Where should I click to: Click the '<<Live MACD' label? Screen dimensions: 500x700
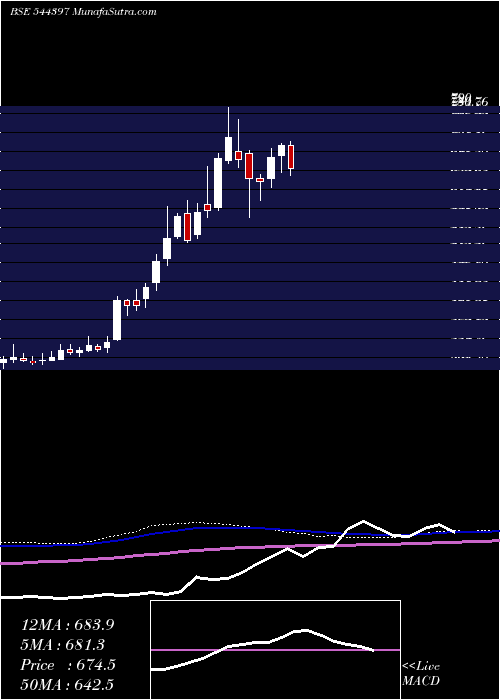click(x=421, y=673)
